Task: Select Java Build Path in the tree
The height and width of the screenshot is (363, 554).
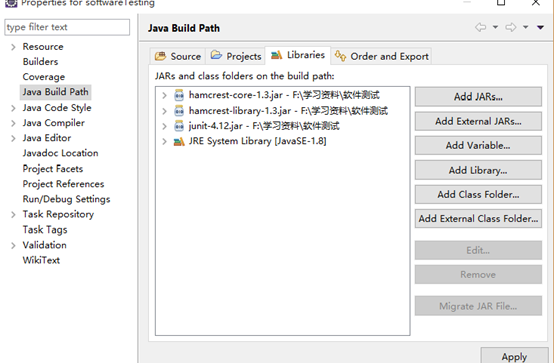Action: pyautogui.click(x=55, y=92)
